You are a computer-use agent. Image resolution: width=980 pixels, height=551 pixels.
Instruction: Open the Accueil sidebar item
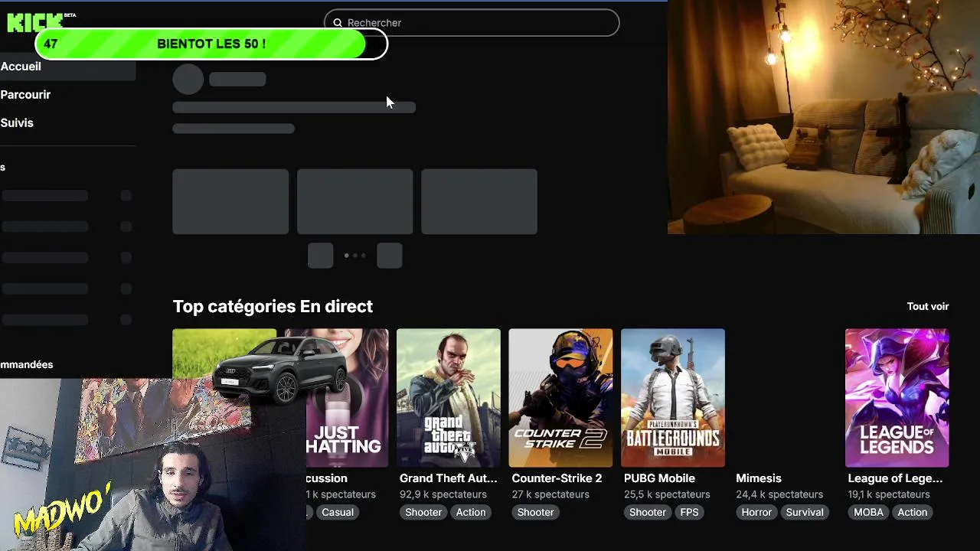coord(67,67)
